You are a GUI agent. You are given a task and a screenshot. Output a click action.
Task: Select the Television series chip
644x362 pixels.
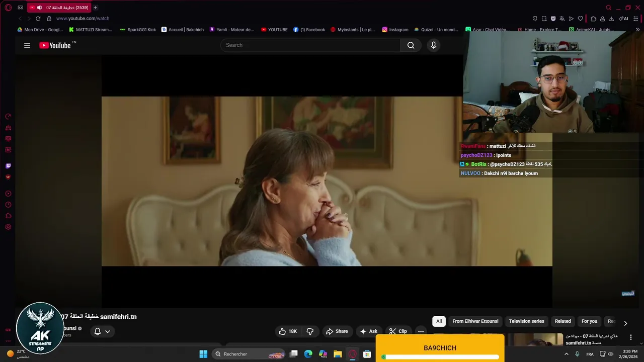pyautogui.click(x=527, y=321)
